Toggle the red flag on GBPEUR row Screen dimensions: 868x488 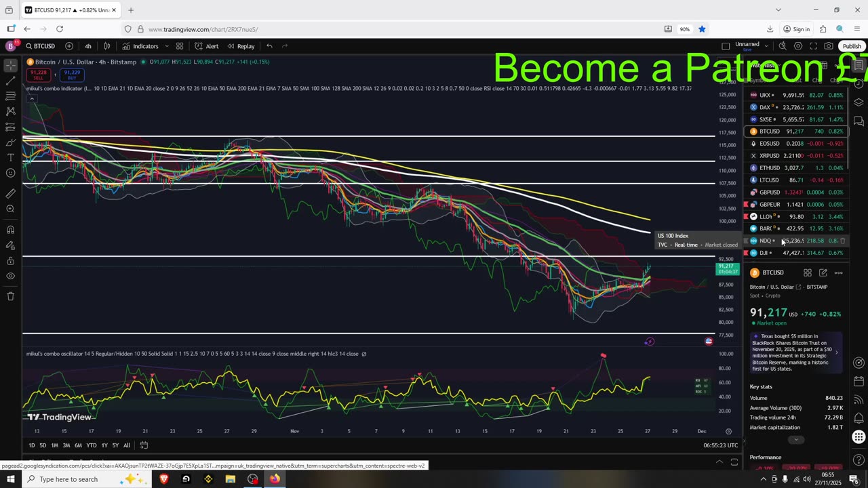(747, 205)
